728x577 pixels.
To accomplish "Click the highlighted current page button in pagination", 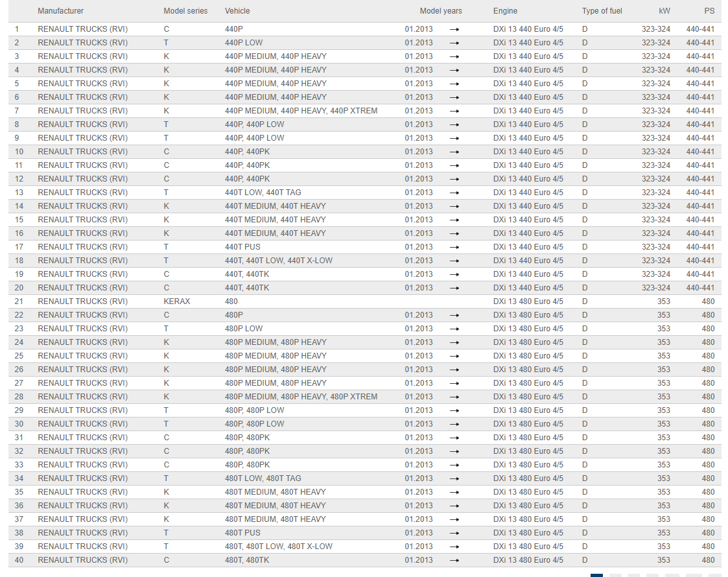I will point(596,574).
